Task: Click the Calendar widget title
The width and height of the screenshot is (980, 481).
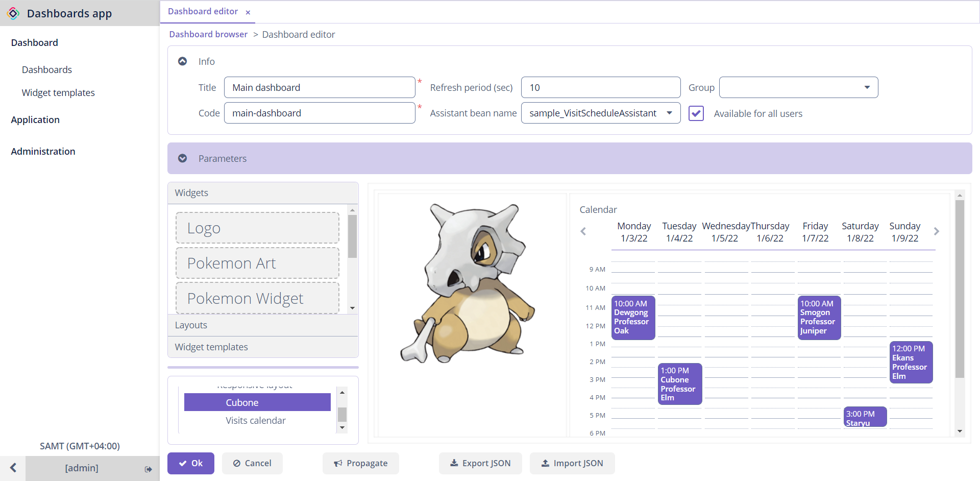Action: click(x=598, y=209)
